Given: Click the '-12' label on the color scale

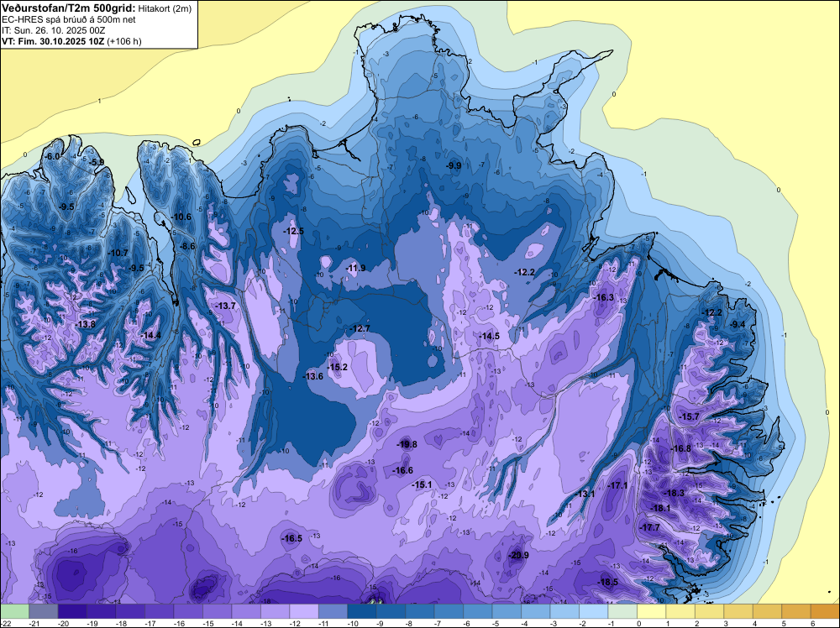Looking at the screenshot, I should tap(295, 623).
